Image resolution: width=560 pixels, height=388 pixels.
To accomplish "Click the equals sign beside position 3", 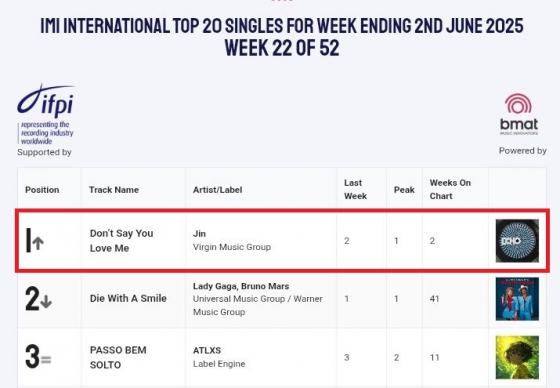I will (46, 359).
